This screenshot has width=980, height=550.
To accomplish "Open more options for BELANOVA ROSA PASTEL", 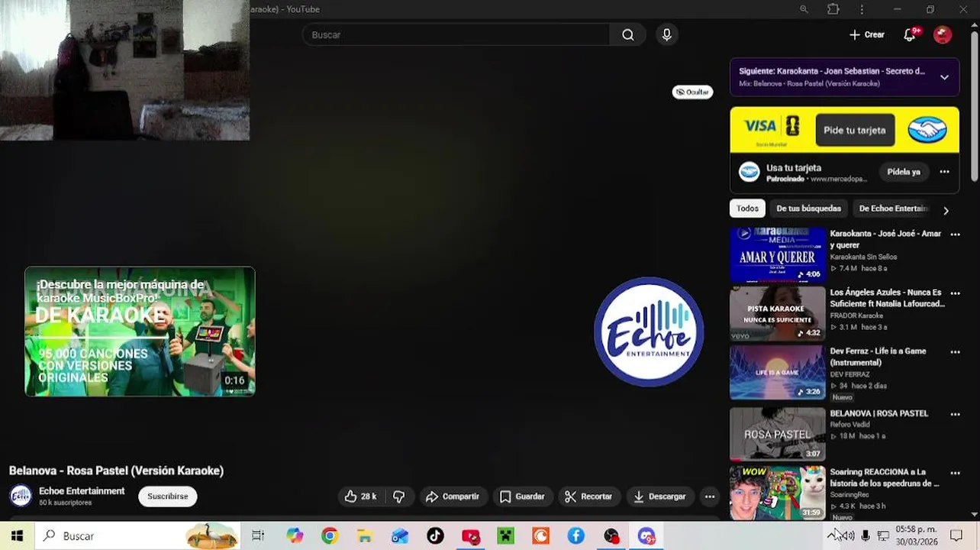I will (x=955, y=414).
